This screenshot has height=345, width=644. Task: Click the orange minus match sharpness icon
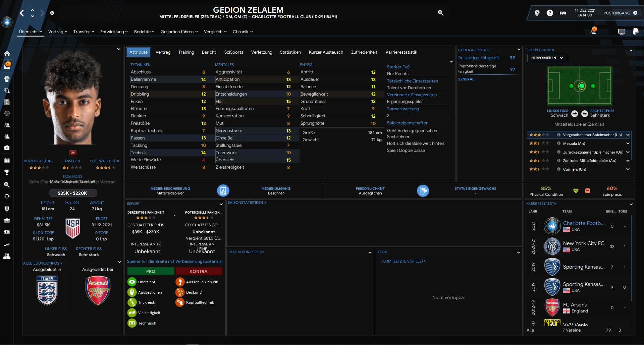click(588, 191)
